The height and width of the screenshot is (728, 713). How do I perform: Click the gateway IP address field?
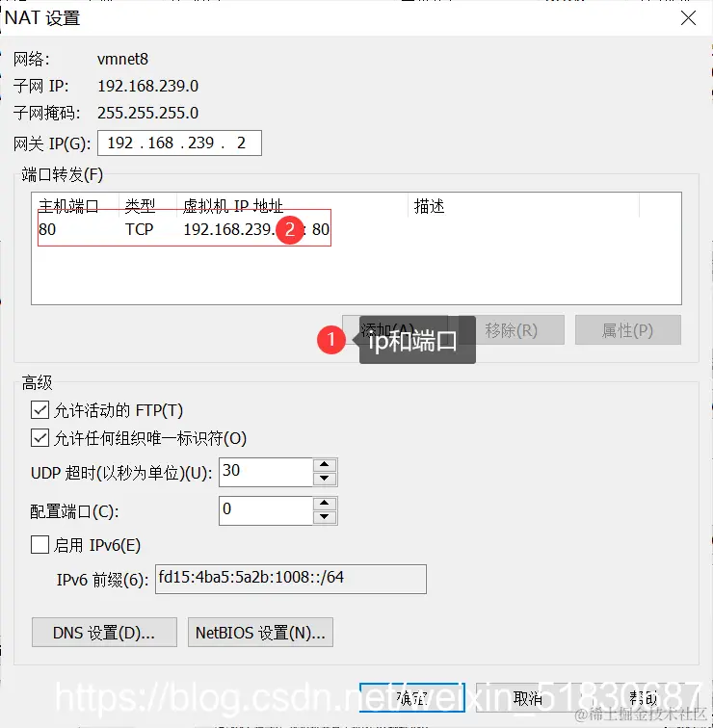pyautogui.click(x=180, y=143)
